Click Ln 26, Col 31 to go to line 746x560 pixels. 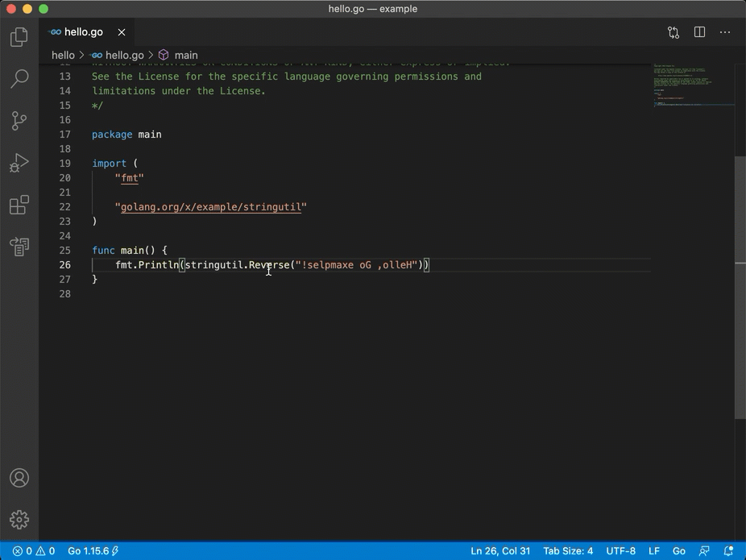tap(499, 551)
